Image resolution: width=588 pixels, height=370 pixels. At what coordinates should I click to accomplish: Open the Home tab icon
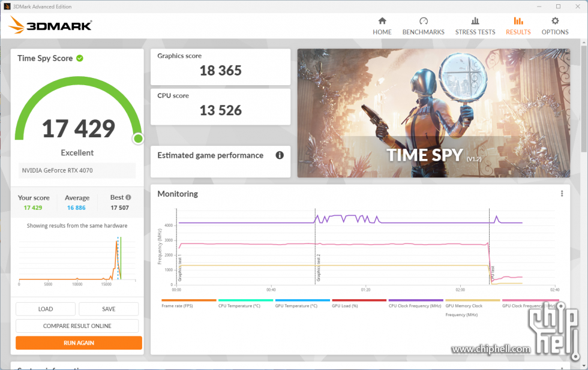tap(382, 20)
